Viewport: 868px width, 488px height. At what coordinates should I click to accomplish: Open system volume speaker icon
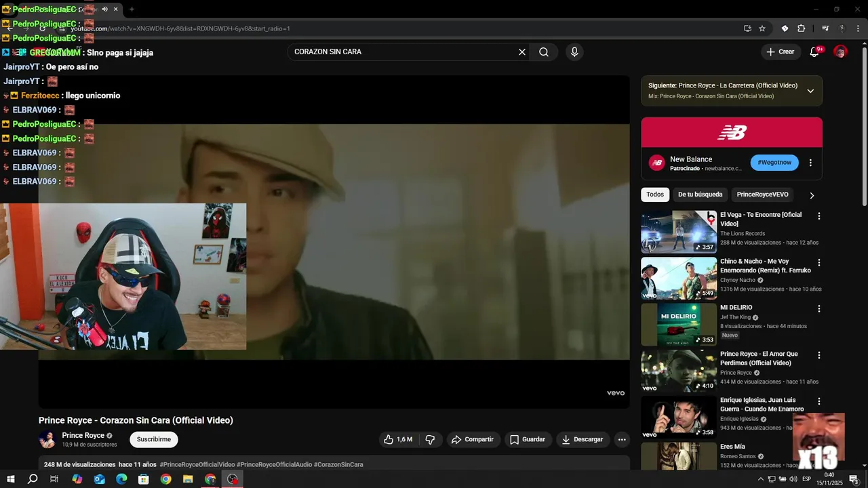point(793,479)
